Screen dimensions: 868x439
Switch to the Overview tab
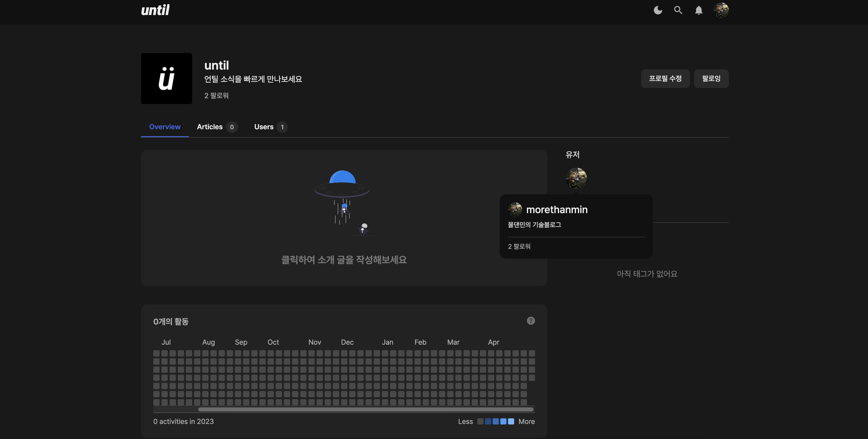pyautogui.click(x=165, y=127)
